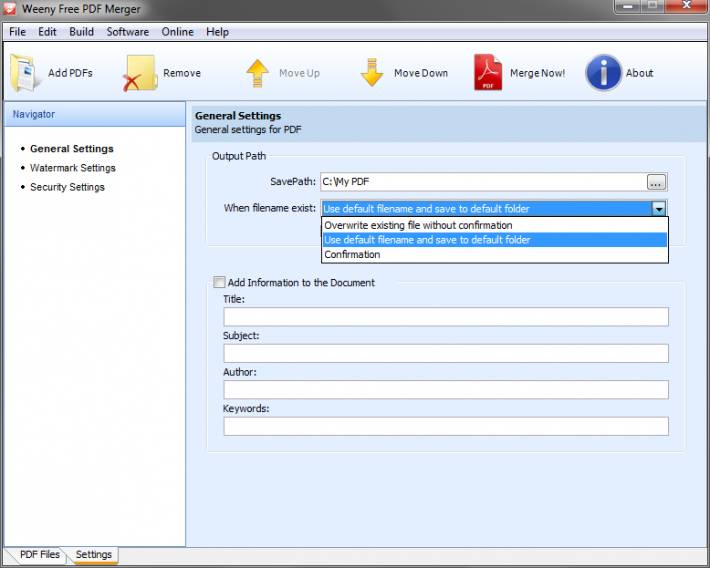Click the Weeny Free PDF Merger title icon

coord(10,9)
